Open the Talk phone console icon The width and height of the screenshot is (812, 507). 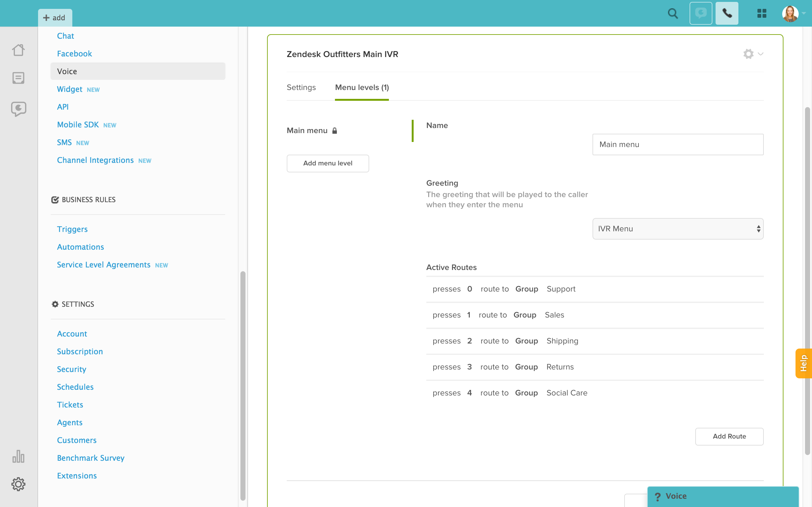point(727,13)
